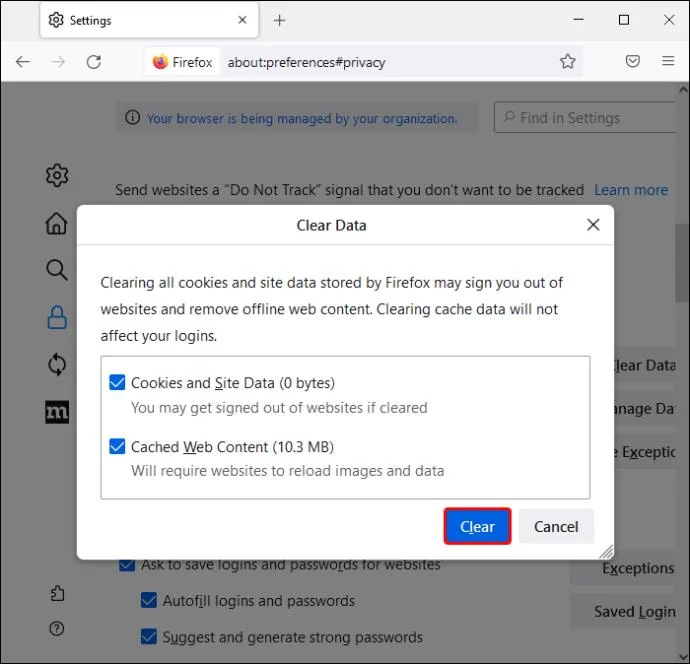This screenshot has width=690, height=664.
Task: Close the Clear Data dialog with X
Action: 593,225
